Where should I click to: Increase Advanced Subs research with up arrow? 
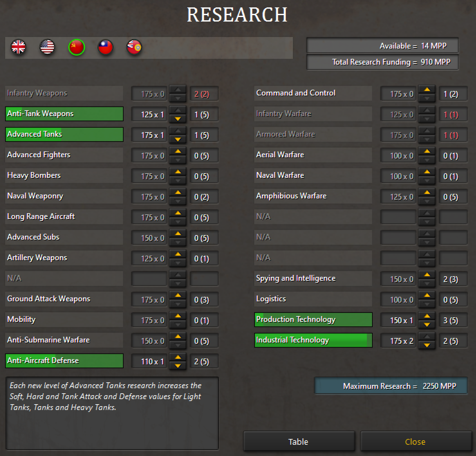click(178, 234)
